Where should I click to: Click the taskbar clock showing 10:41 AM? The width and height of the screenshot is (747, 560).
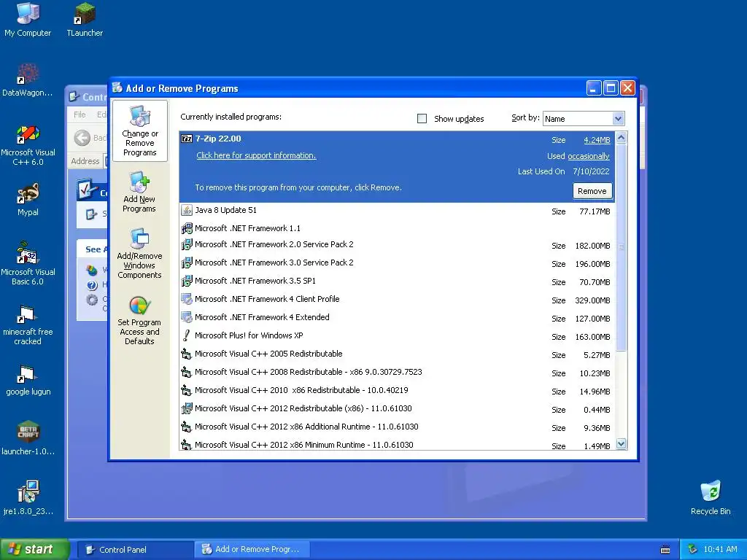click(720, 549)
